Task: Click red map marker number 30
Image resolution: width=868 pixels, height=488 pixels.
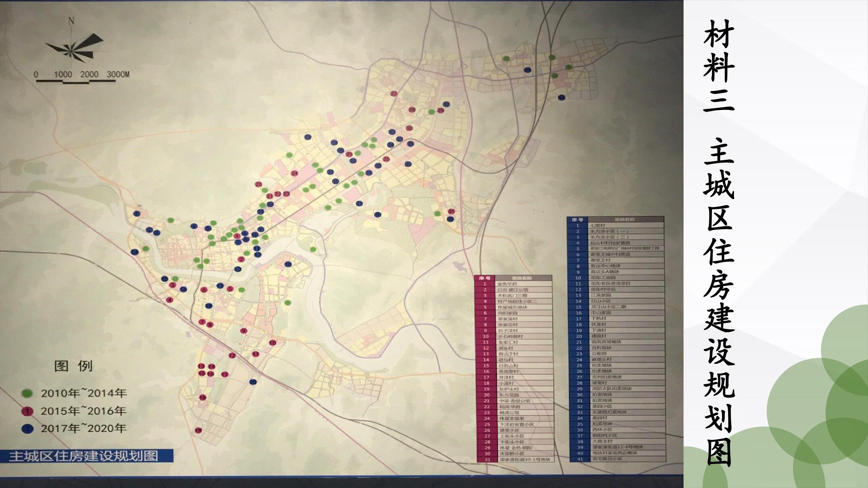Action: (409, 128)
